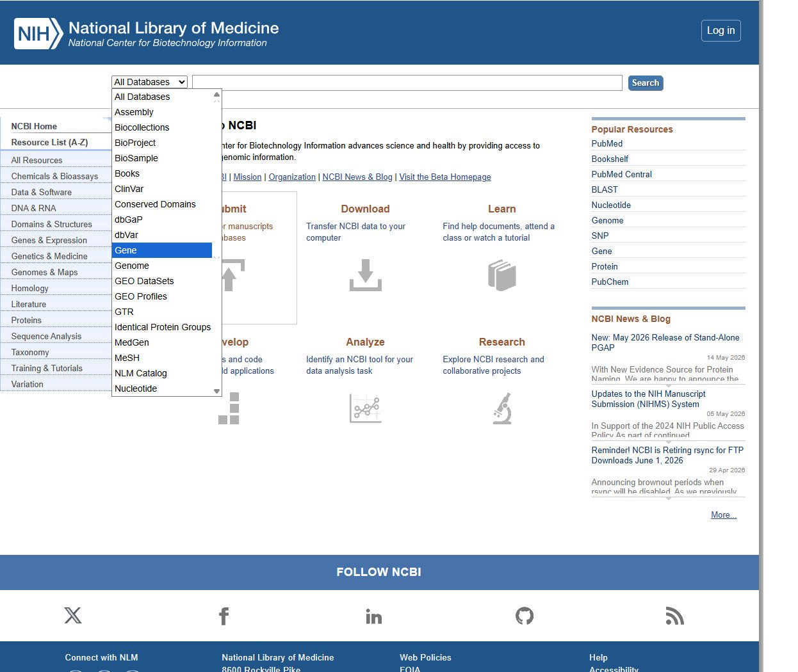This screenshot has width=798, height=672.
Task: Open NCBI's X (Twitter) page icon
Action: click(x=73, y=616)
